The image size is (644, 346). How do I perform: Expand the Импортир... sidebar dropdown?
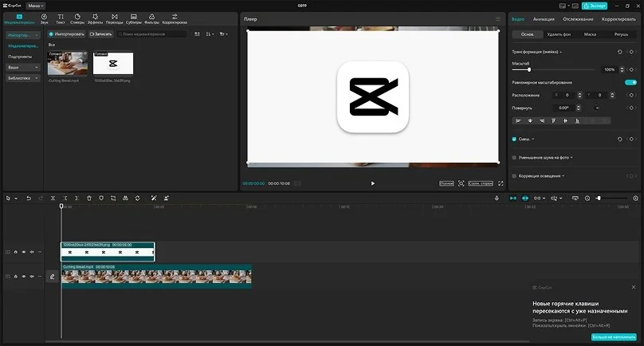[x=22, y=35]
